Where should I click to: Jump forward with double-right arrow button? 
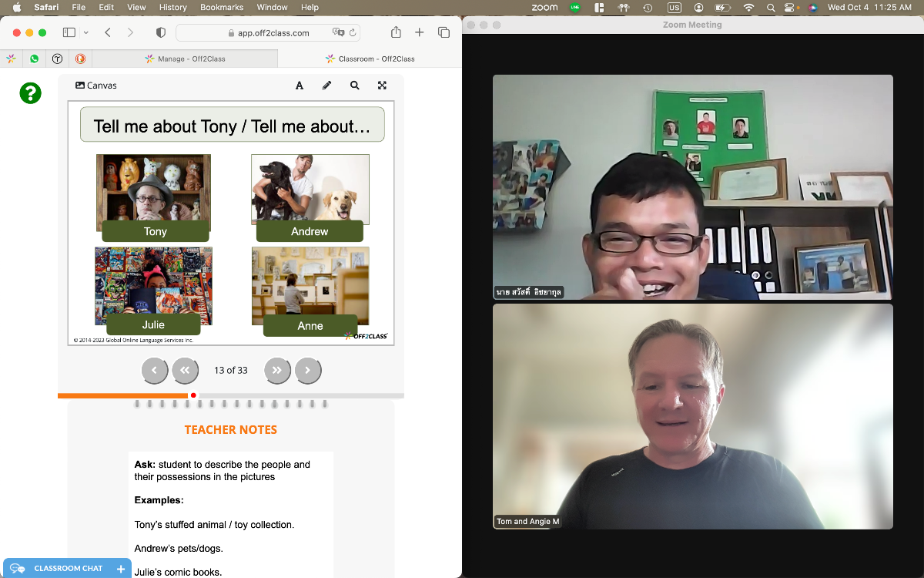point(277,371)
